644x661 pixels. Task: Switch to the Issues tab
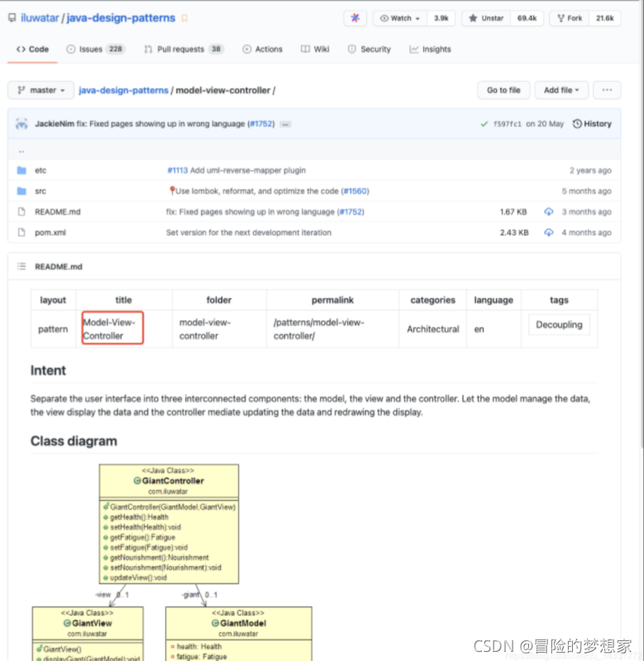click(x=94, y=50)
